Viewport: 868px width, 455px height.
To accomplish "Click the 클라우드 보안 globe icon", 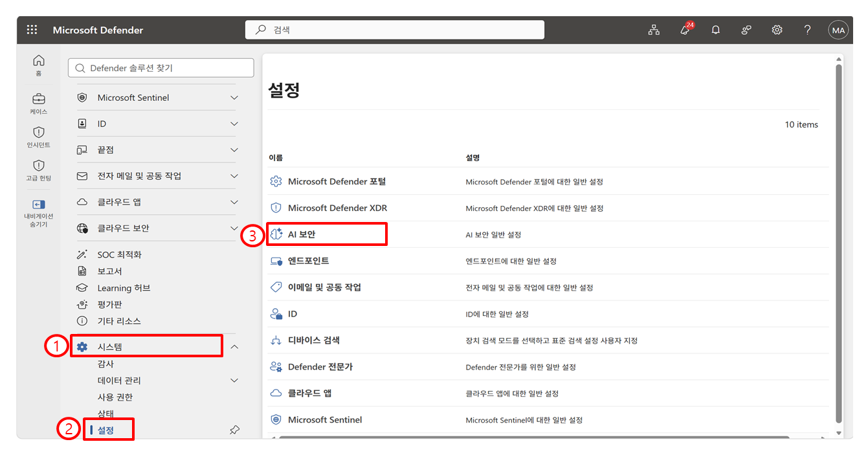I will tap(82, 228).
